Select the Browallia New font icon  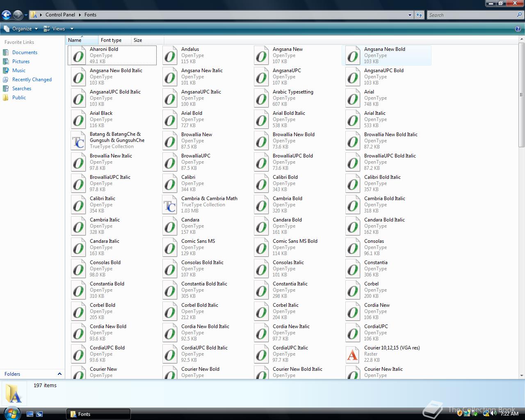click(170, 141)
